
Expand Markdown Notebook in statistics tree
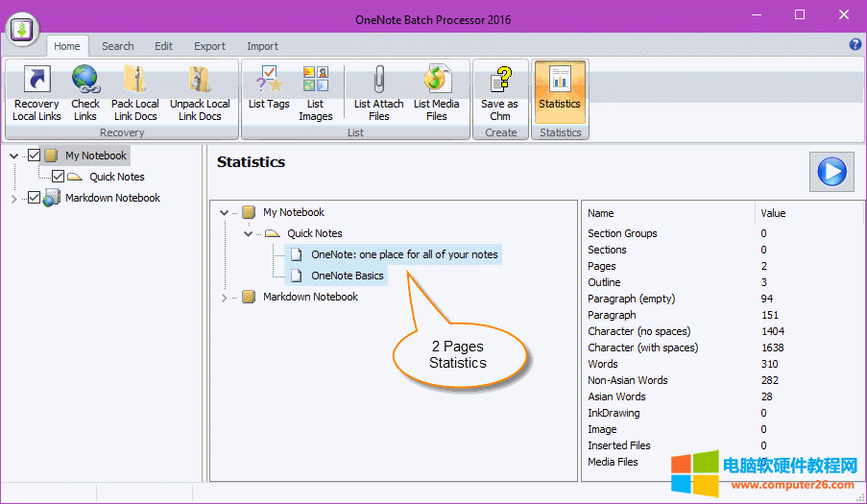pos(225,298)
